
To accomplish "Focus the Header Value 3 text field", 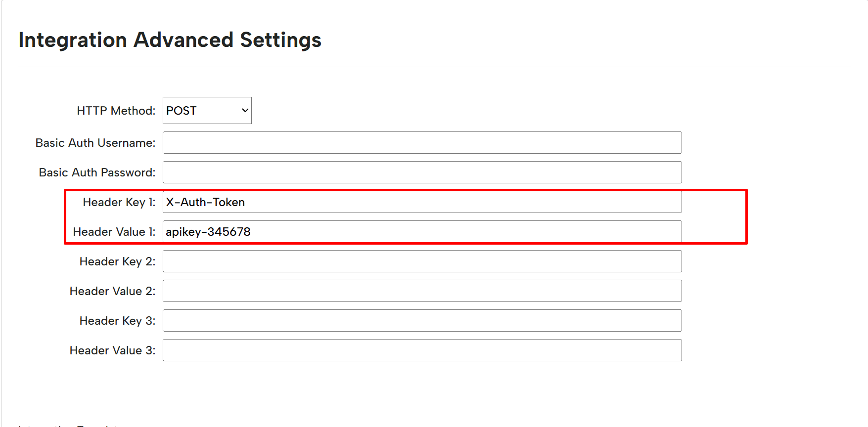I will [x=422, y=350].
